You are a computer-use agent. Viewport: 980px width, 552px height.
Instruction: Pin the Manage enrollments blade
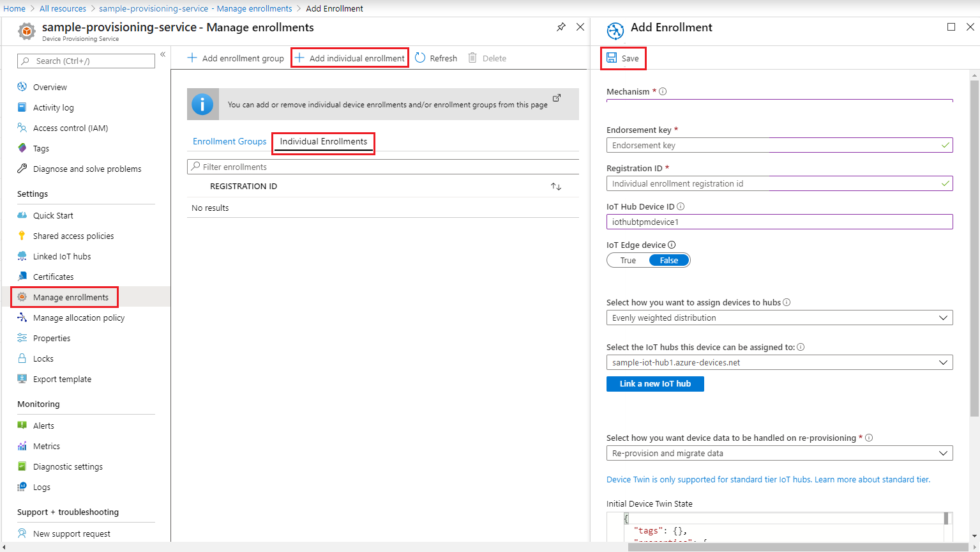coord(561,27)
